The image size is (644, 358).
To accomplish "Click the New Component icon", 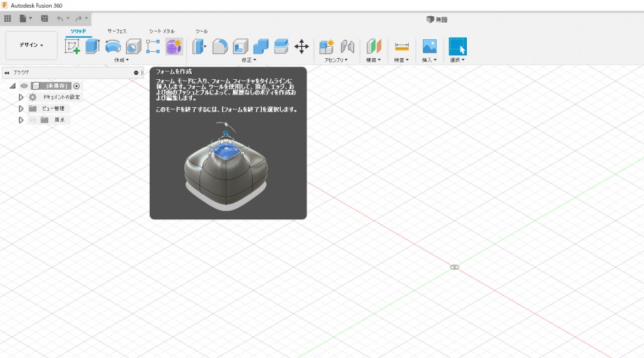I will (x=327, y=46).
